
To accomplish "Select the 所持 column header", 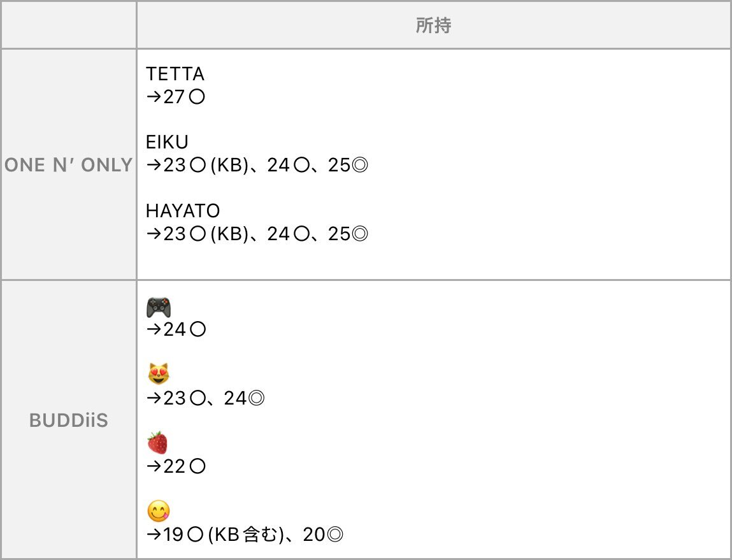I will pyautogui.click(x=434, y=25).
